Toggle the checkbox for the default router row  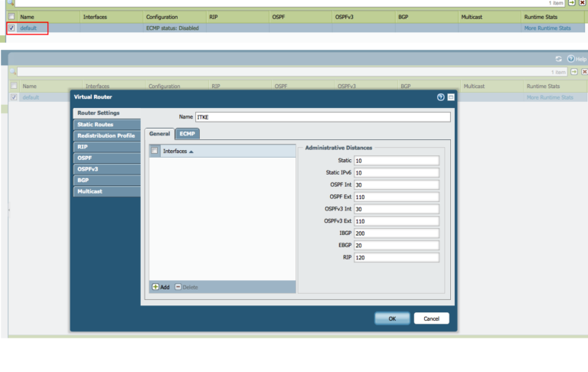(12, 28)
